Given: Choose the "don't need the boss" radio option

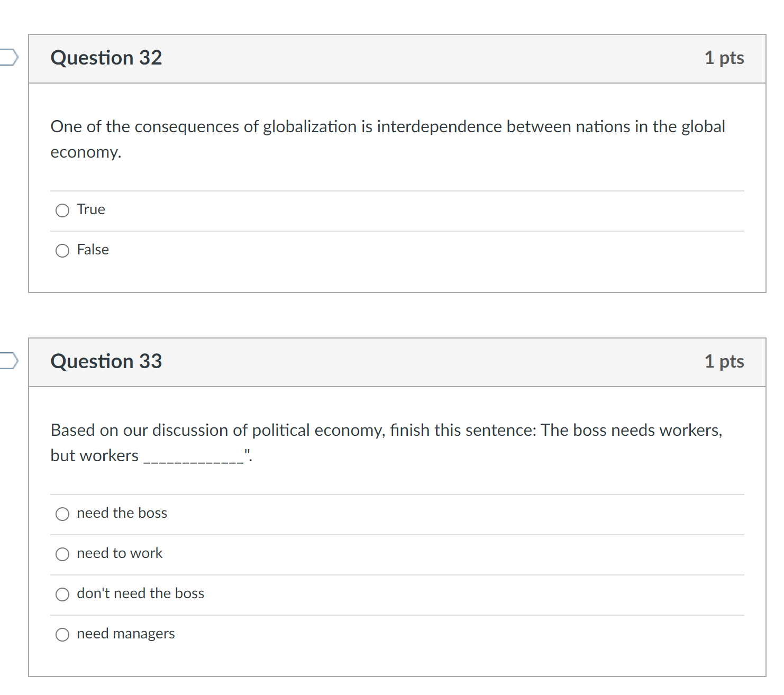Looking at the screenshot, I should (x=62, y=595).
